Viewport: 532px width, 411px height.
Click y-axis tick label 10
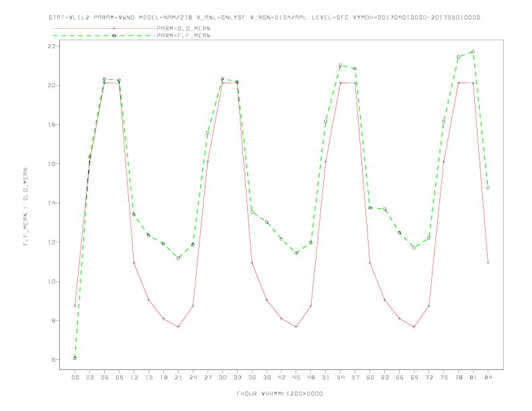52,281
